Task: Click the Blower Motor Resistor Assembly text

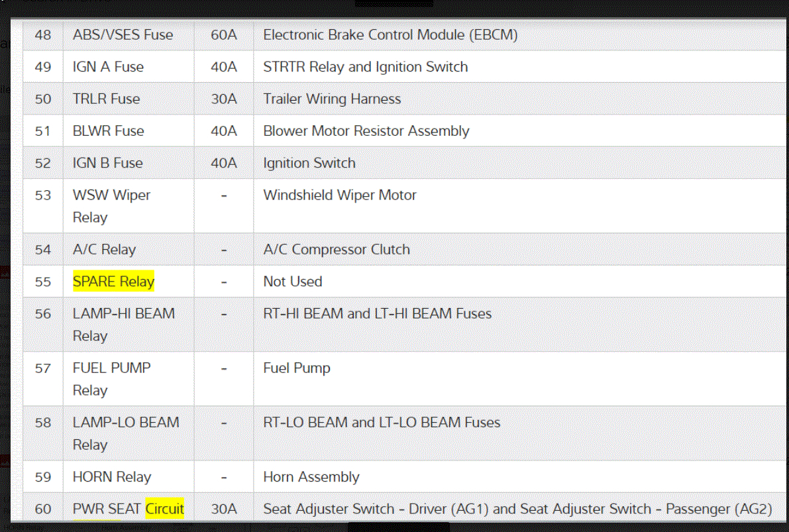Action: pos(366,131)
